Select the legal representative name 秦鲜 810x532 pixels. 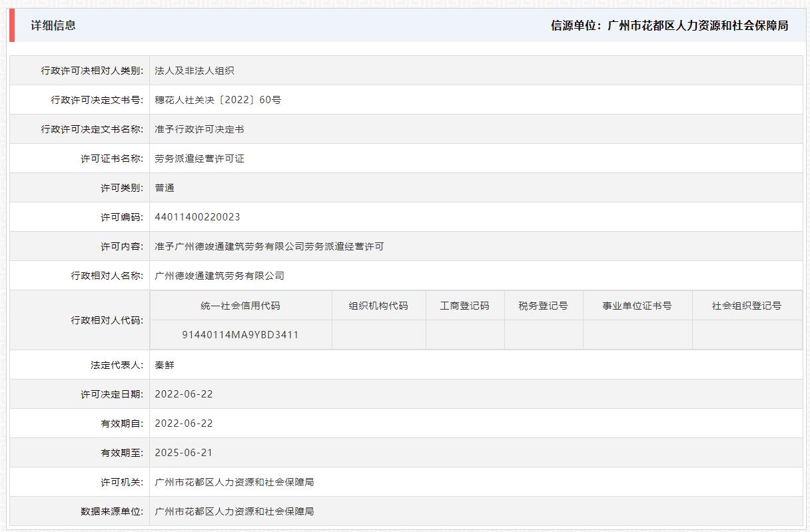pyautogui.click(x=165, y=365)
